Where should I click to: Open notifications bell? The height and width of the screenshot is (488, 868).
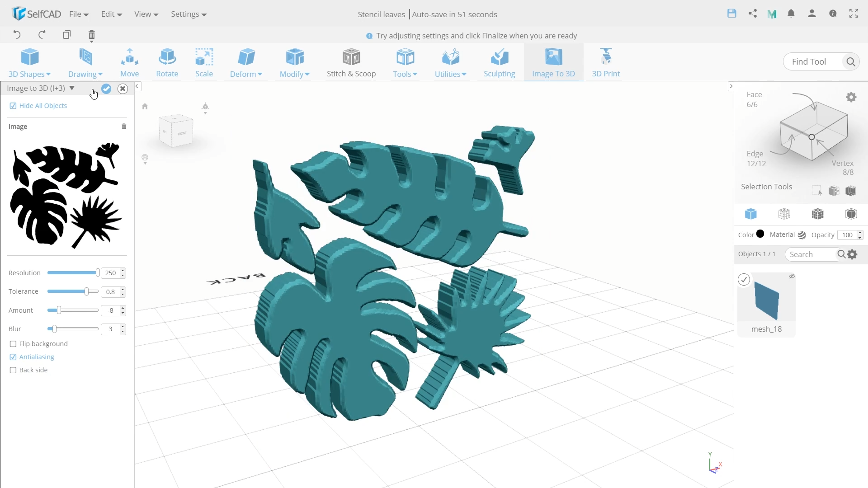tap(791, 14)
